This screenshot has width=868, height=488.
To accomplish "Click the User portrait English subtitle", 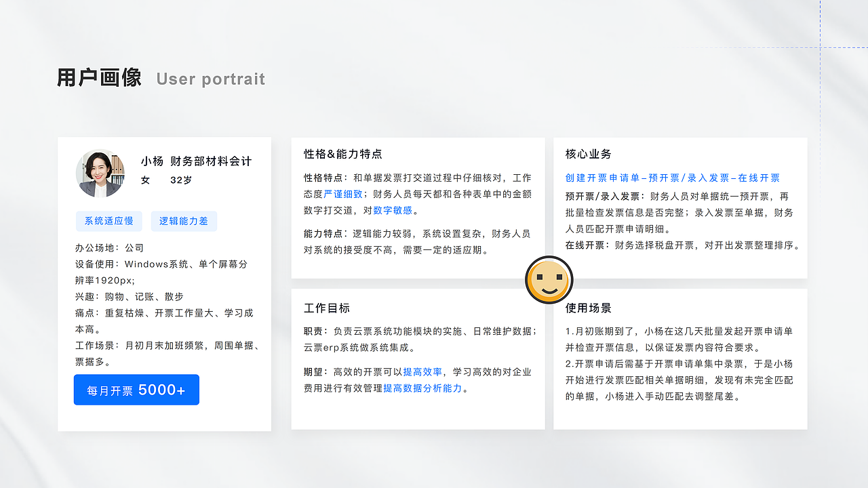I will point(210,79).
